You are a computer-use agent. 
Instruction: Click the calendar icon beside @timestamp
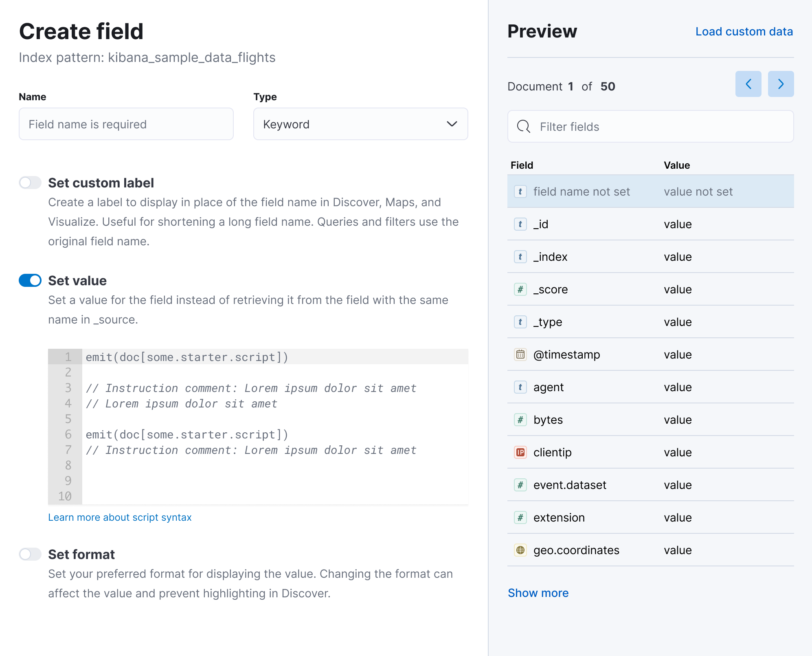[x=520, y=354]
